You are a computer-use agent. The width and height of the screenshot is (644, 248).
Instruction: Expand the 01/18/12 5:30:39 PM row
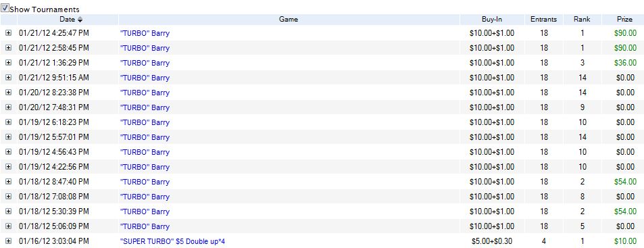[x=9, y=212]
